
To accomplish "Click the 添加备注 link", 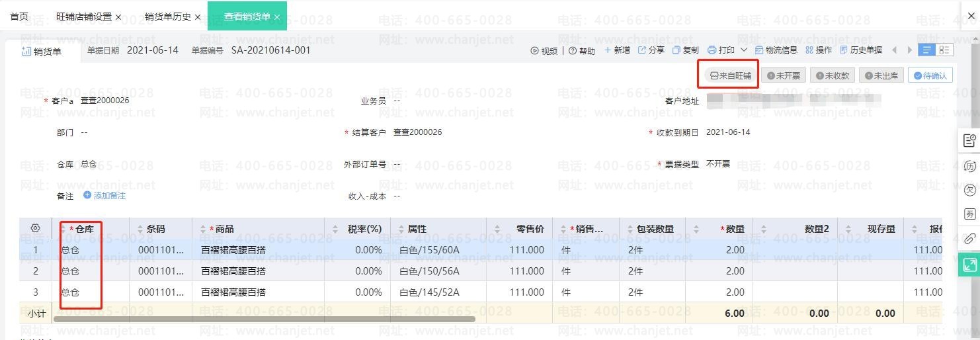I will click(x=104, y=196).
